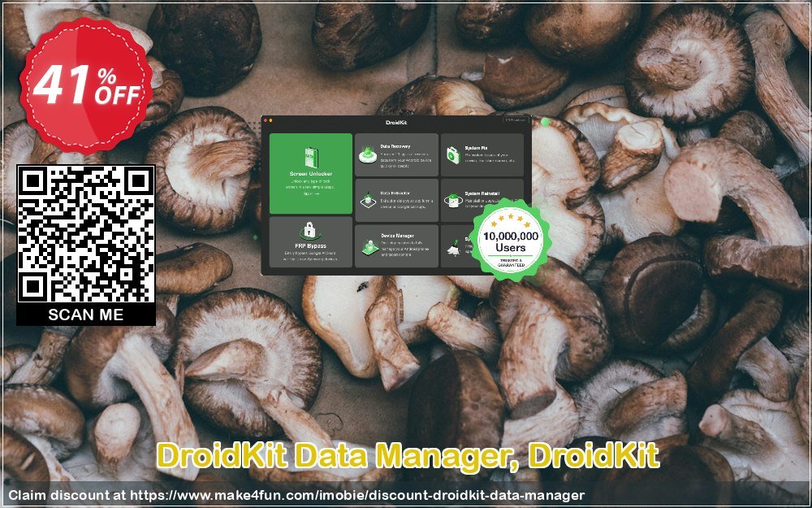Click the QR code image

(x=86, y=234)
